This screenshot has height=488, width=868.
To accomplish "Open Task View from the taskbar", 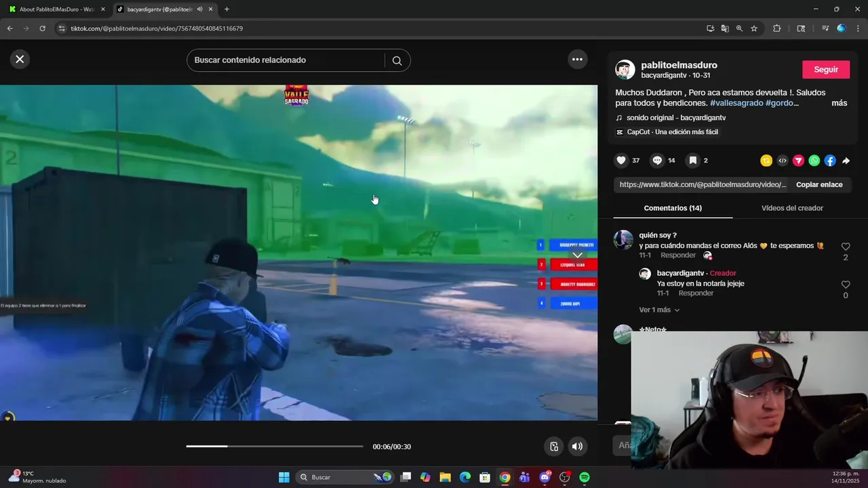I will pyautogui.click(x=406, y=477).
